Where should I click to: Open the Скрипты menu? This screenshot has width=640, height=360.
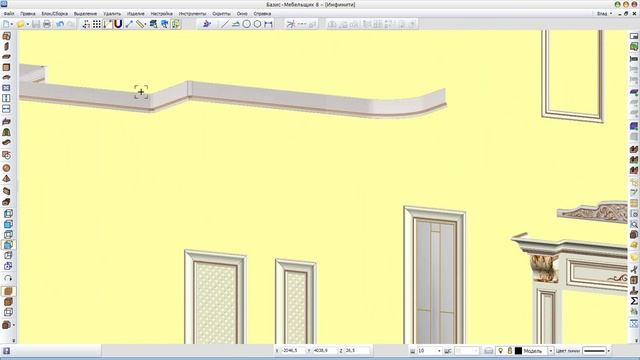[x=221, y=13]
